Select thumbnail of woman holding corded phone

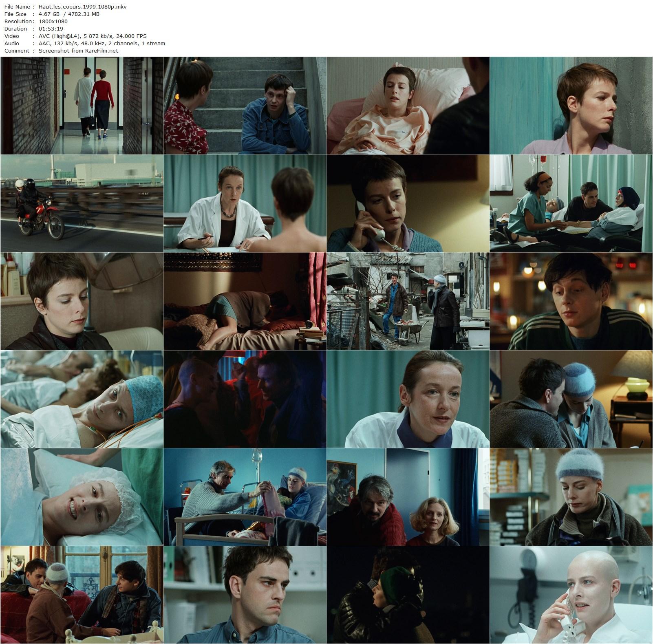[x=408, y=203]
